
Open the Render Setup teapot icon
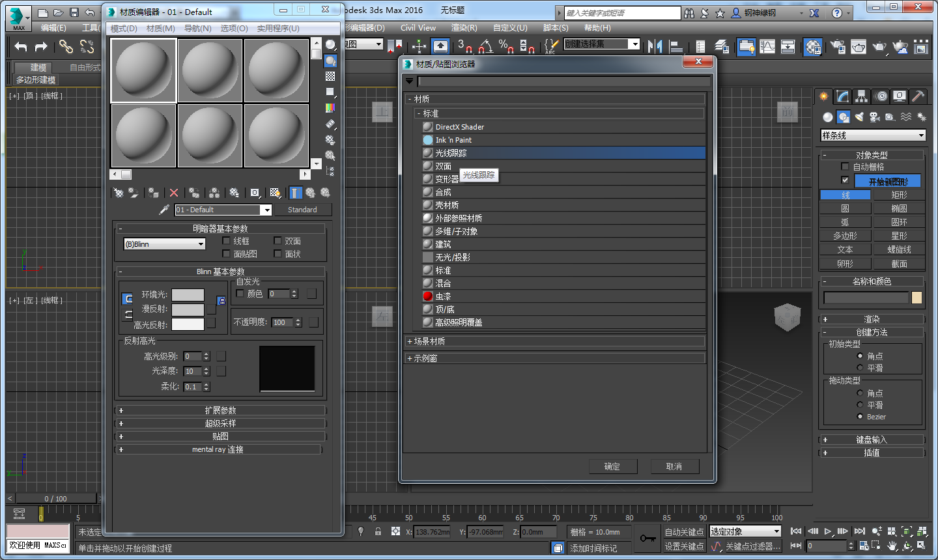838,46
